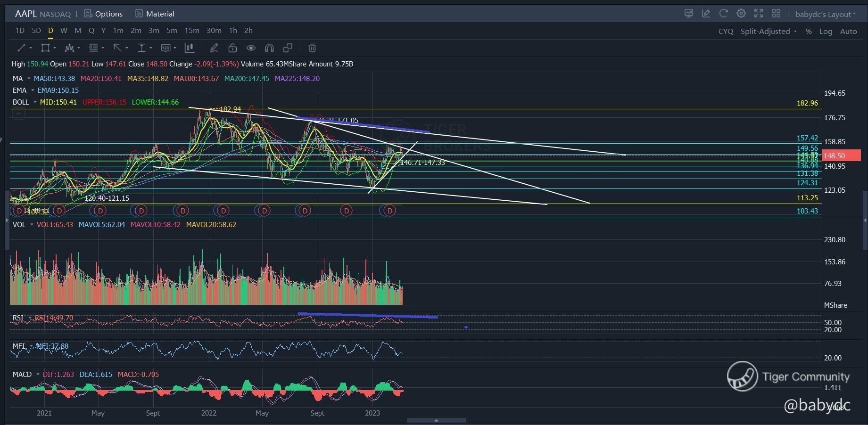Open the candlestick chart type tool
Viewport: 868px width, 425px height.
[190, 48]
